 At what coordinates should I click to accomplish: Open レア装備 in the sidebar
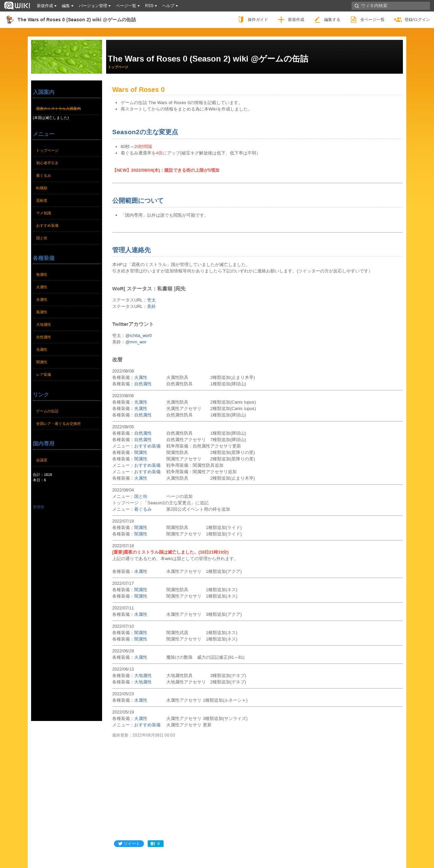click(x=44, y=375)
